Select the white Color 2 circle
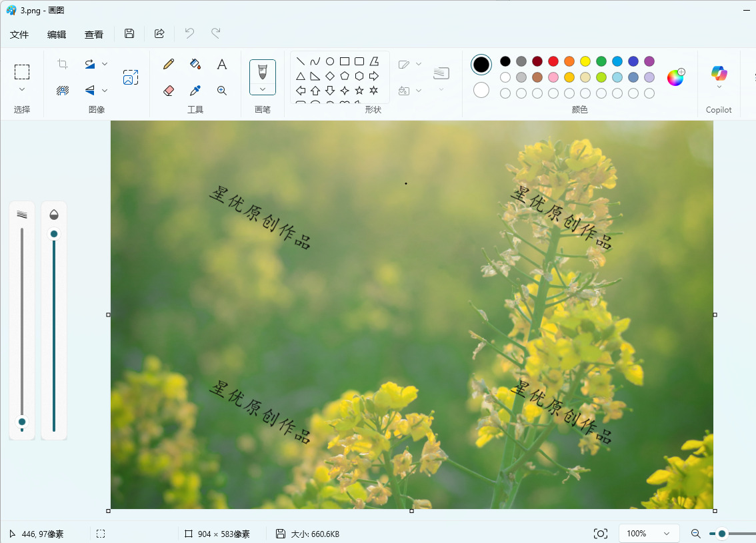 click(481, 90)
